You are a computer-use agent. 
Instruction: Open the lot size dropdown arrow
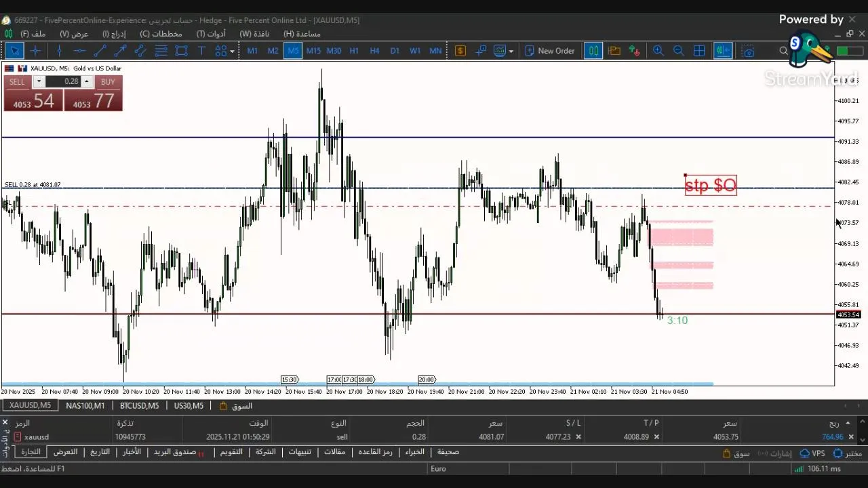coord(39,81)
